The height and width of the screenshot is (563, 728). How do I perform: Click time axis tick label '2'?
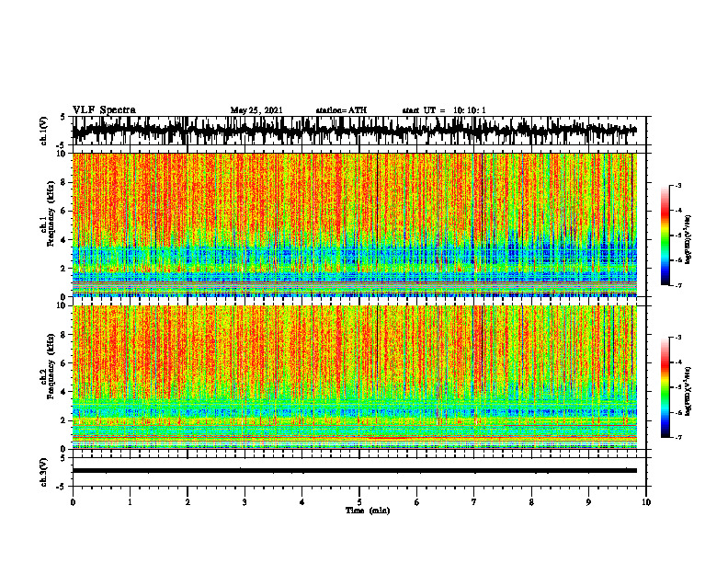point(188,502)
